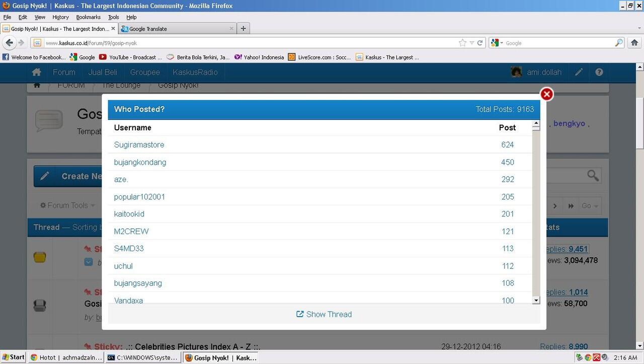Open KaskusRadio in Kaskus navbar
644x364 pixels.
195,72
